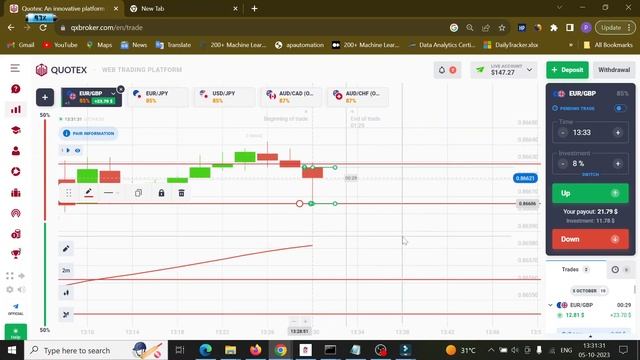Toggle the Pending Trade switch
This screenshot has width=640, height=360.
tap(620, 108)
